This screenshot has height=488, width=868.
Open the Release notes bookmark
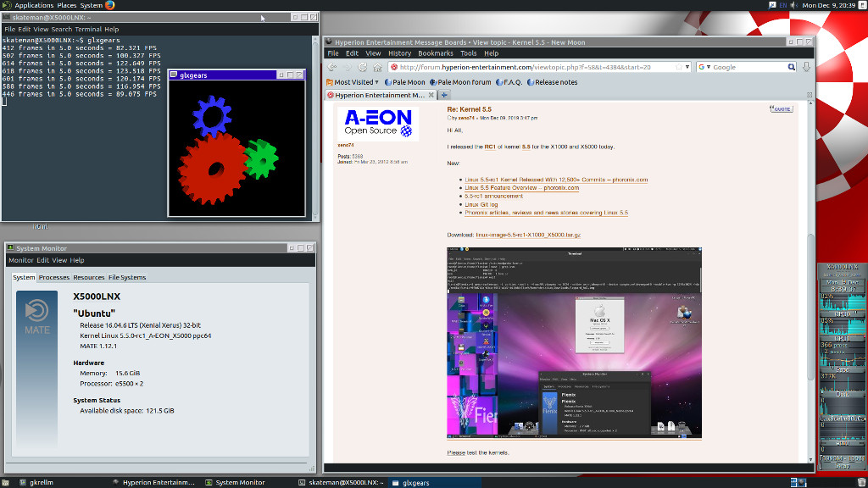[552, 82]
